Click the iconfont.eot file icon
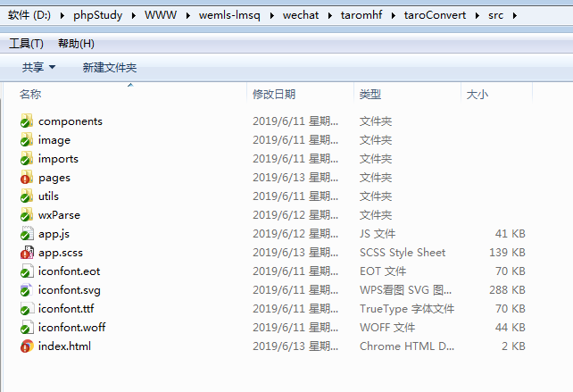This screenshot has width=573, height=392. 27,271
